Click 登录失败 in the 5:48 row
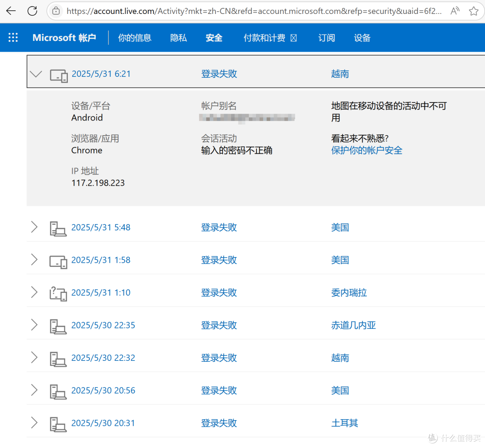Screen dimensions: 485x448 [x=219, y=227]
